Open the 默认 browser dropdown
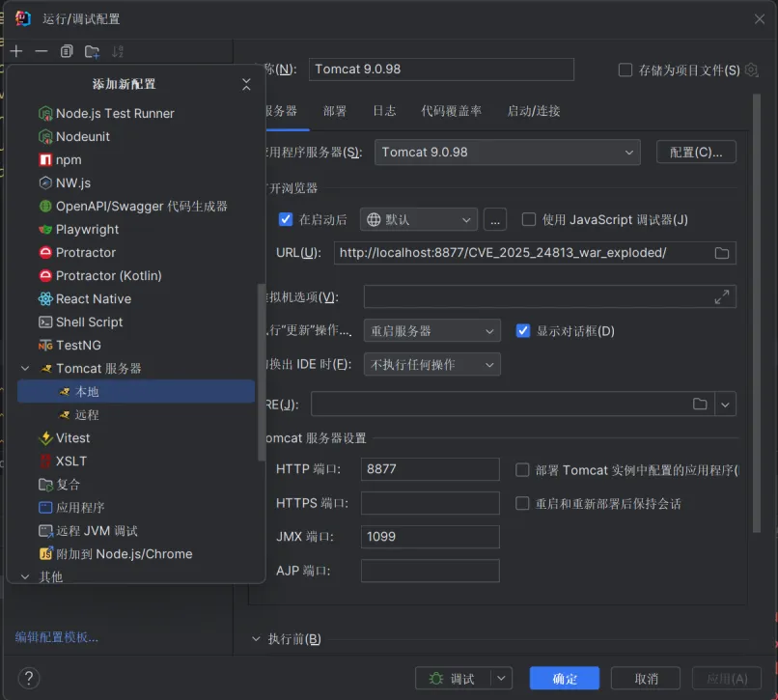The width and height of the screenshot is (778, 700). [x=418, y=219]
